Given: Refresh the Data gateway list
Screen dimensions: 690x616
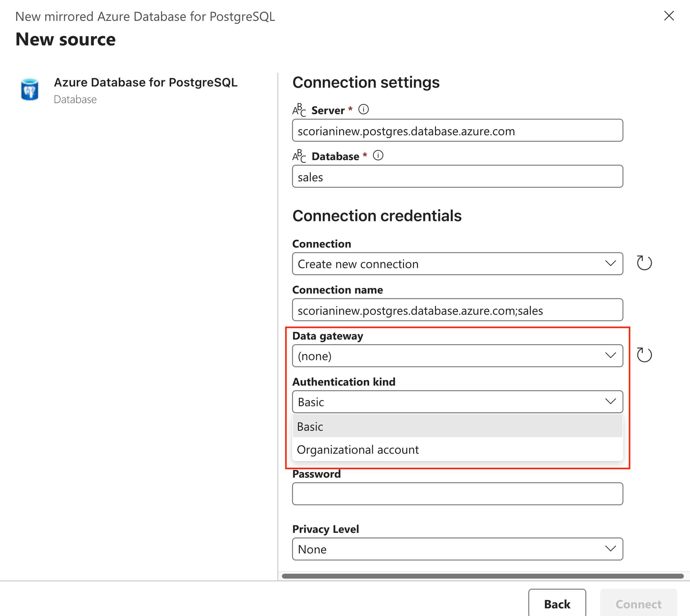Looking at the screenshot, I should tap(644, 355).
